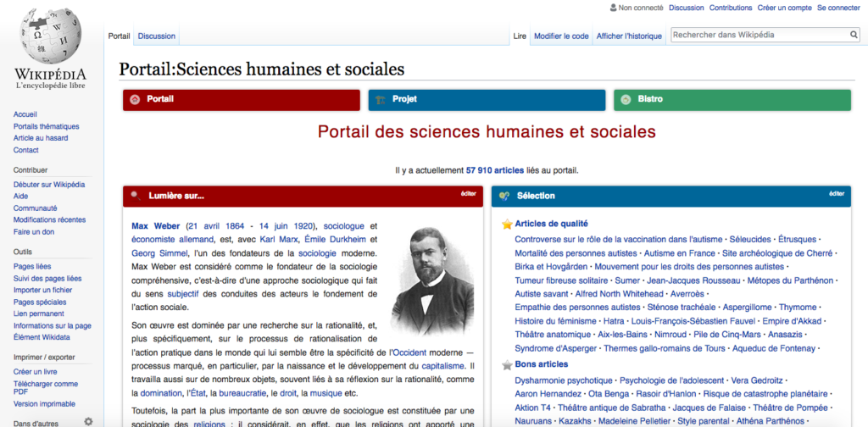
Task: Click the blue Projet banner button
Action: tap(487, 100)
